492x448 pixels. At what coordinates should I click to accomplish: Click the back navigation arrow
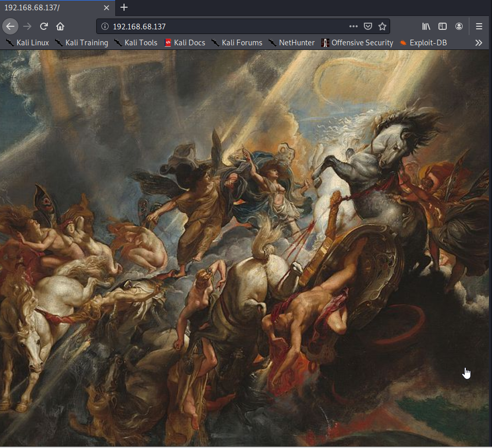pyautogui.click(x=10, y=26)
